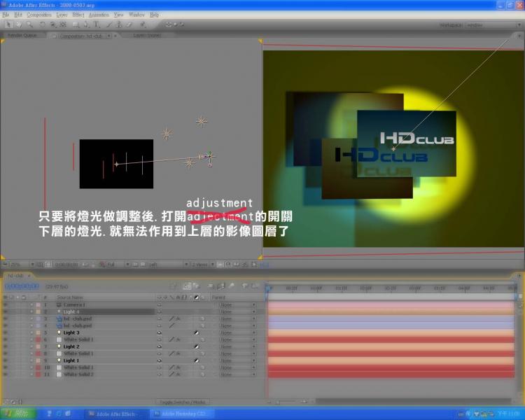
Task: Toggle adjustment layer switch for Light 3
Action: (197, 332)
